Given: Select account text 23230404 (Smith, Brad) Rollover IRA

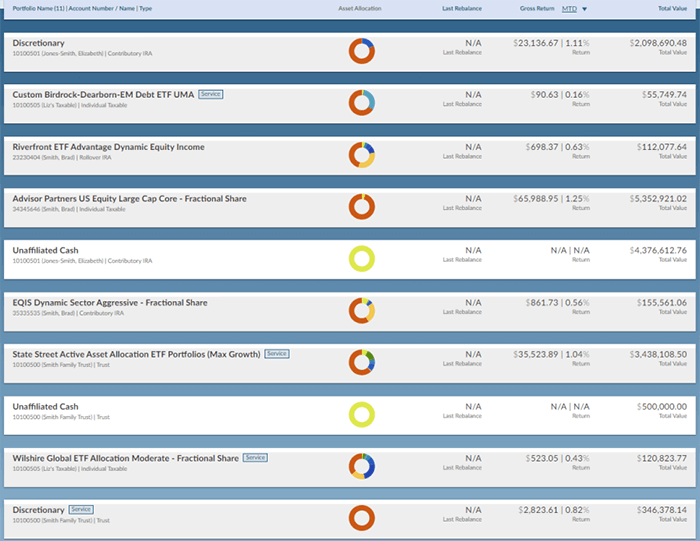Looking at the screenshot, I should [62, 158].
